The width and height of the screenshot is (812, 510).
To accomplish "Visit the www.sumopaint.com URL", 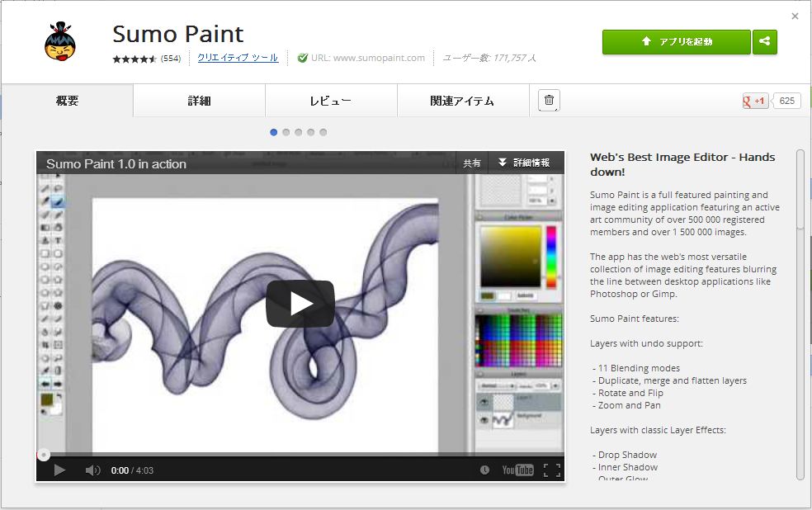I will point(368,58).
